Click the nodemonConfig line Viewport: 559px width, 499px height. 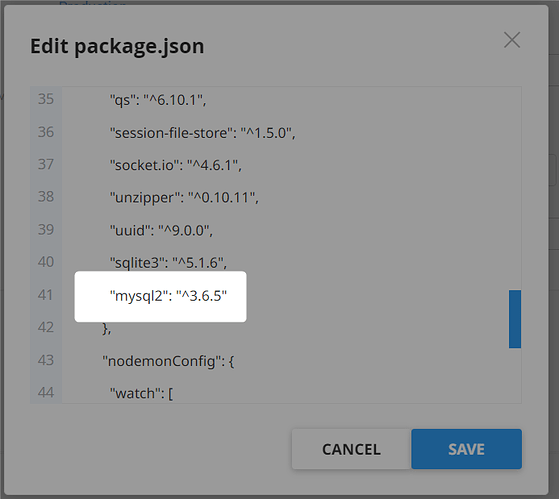click(168, 361)
